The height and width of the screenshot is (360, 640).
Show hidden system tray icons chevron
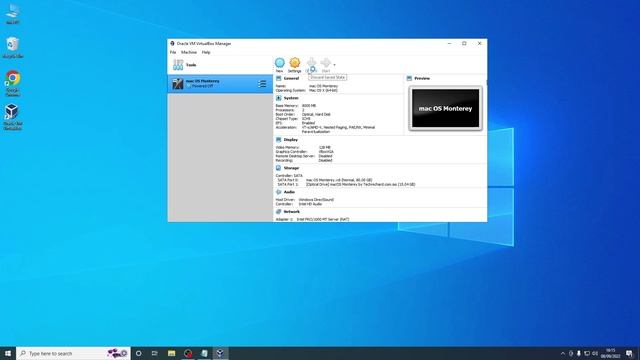[x=563, y=353]
